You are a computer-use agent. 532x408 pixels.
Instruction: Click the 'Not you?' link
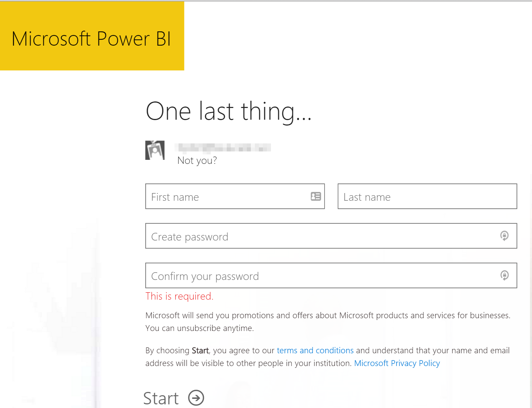click(x=197, y=160)
